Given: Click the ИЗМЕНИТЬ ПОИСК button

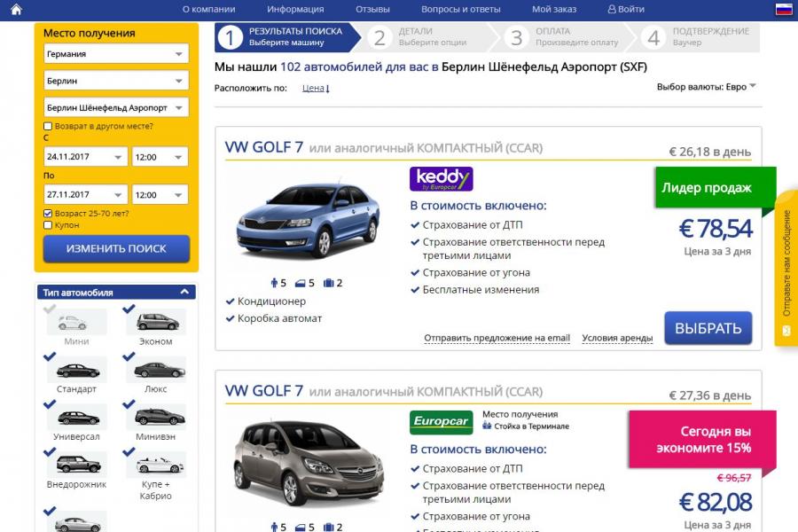Looking at the screenshot, I should click(116, 249).
